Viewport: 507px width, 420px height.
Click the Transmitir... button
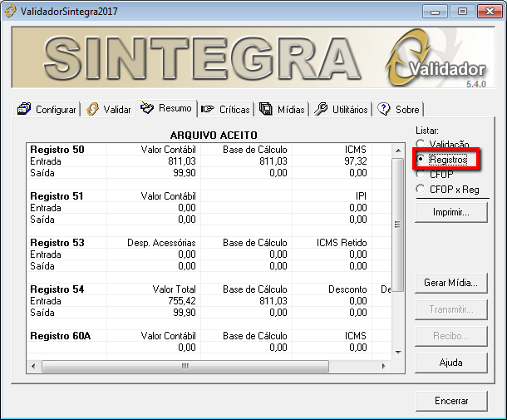(451, 309)
